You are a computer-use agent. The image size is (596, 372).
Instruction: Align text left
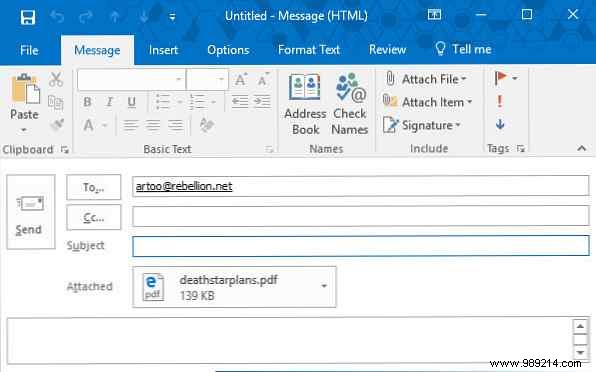pos(130,125)
